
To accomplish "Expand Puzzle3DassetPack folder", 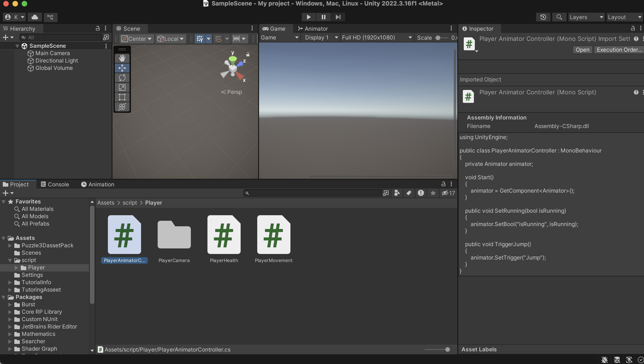I will point(10,246).
